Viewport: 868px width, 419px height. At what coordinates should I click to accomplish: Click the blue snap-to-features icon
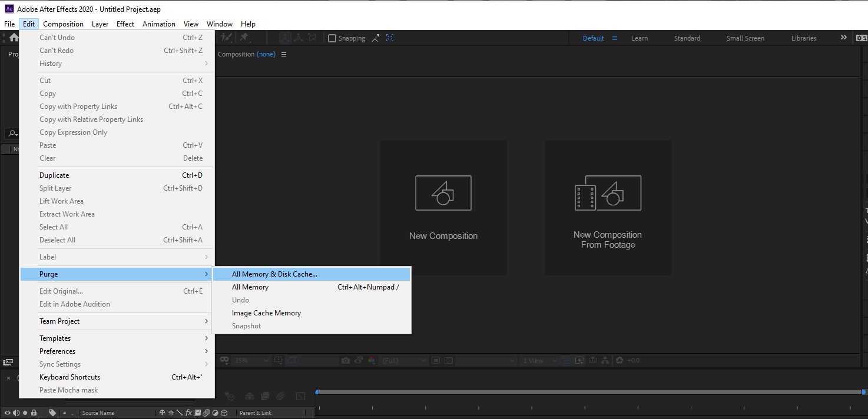pos(390,38)
